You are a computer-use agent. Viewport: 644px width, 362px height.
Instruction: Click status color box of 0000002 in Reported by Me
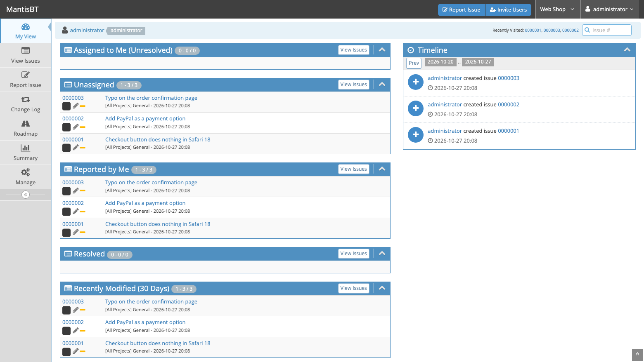click(x=66, y=212)
